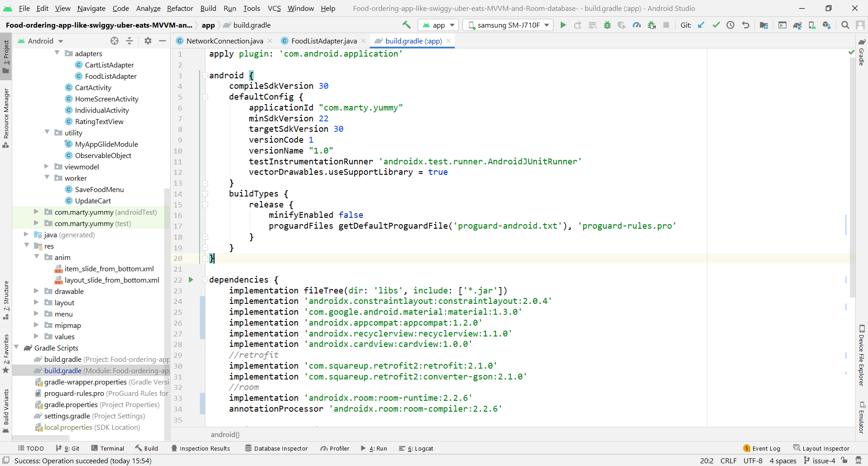Expand the drawable folder
This screenshot has width=868, height=466.
pyautogui.click(x=37, y=291)
